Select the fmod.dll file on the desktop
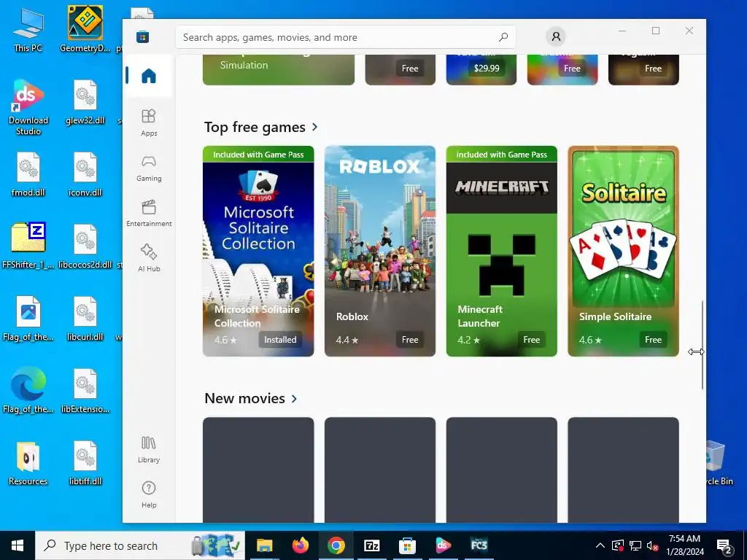747x560 pixels. pyautogui.click(x=28, y=174)
